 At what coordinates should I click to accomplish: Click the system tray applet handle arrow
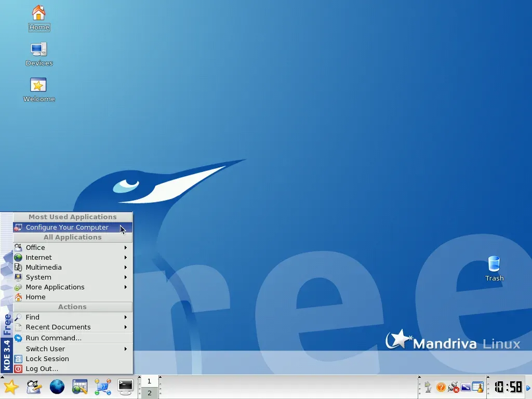tap(419, 377)
